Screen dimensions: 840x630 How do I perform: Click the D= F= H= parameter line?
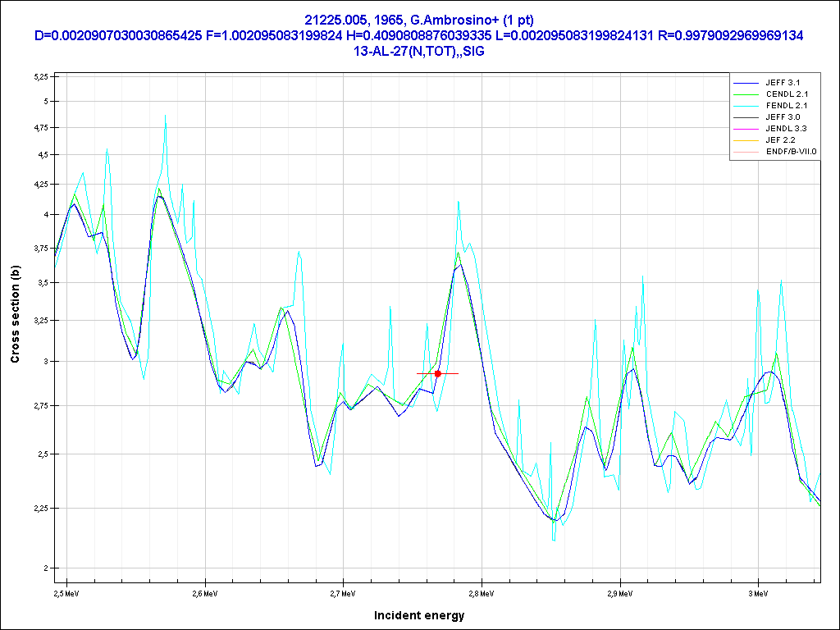[x=419, y=35]
